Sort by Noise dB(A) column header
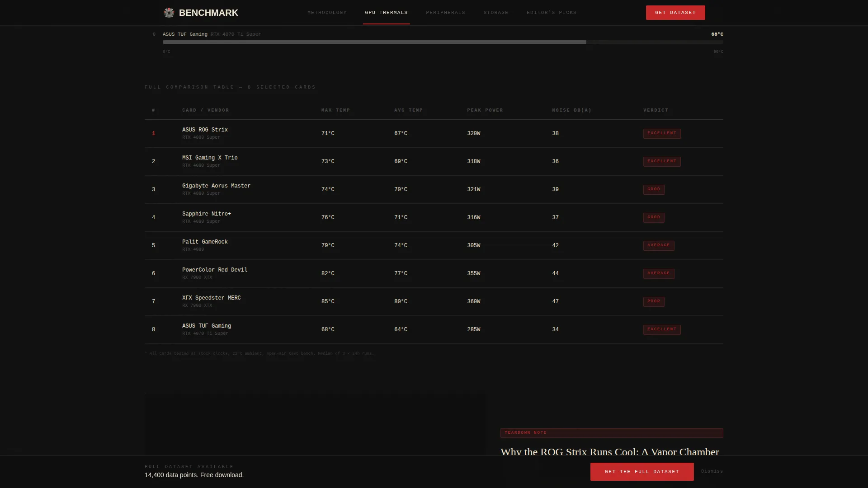 pos(572,110)
